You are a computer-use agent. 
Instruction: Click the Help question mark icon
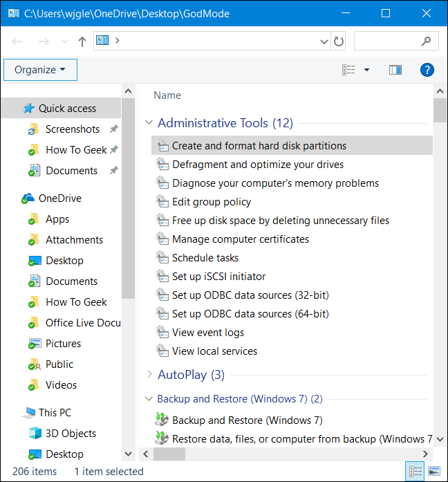(427, 70)
